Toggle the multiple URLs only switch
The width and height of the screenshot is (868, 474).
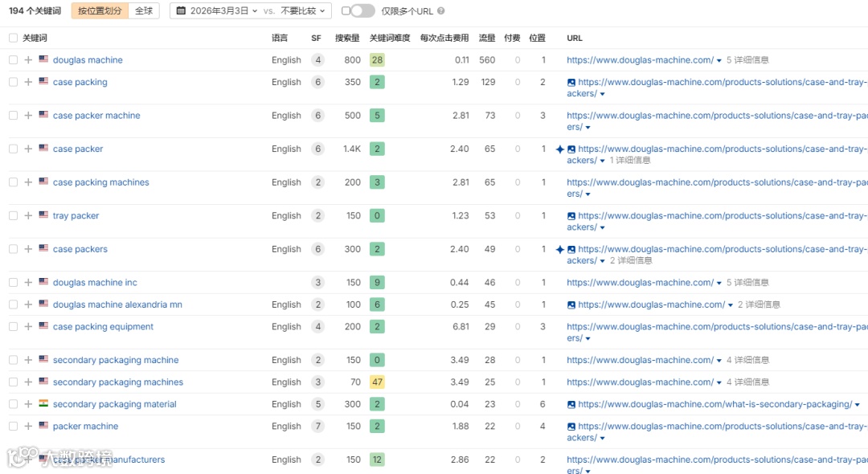pos(362,10)
